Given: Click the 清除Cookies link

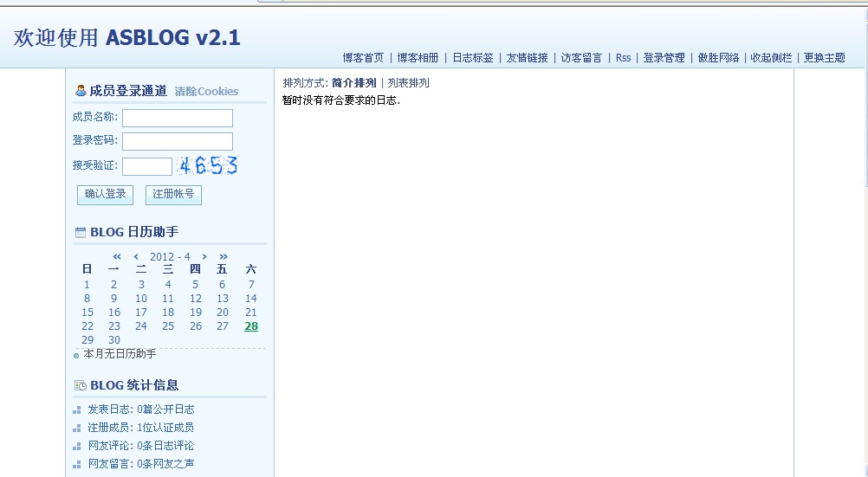Looking at the screenshot, I should coord(206,92).
